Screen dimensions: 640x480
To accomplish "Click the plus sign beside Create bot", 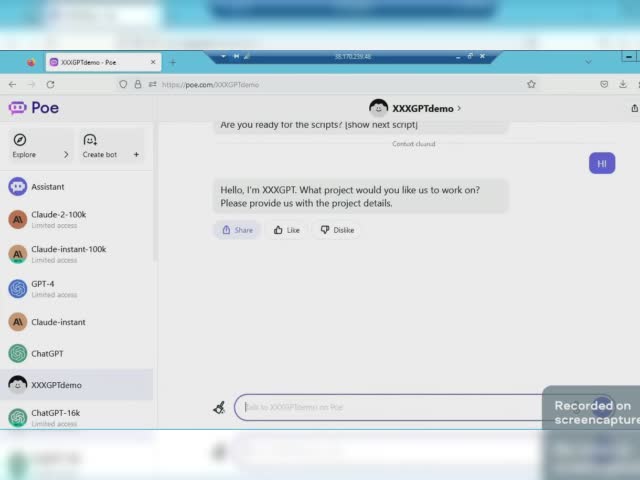I will pos(136,154).
